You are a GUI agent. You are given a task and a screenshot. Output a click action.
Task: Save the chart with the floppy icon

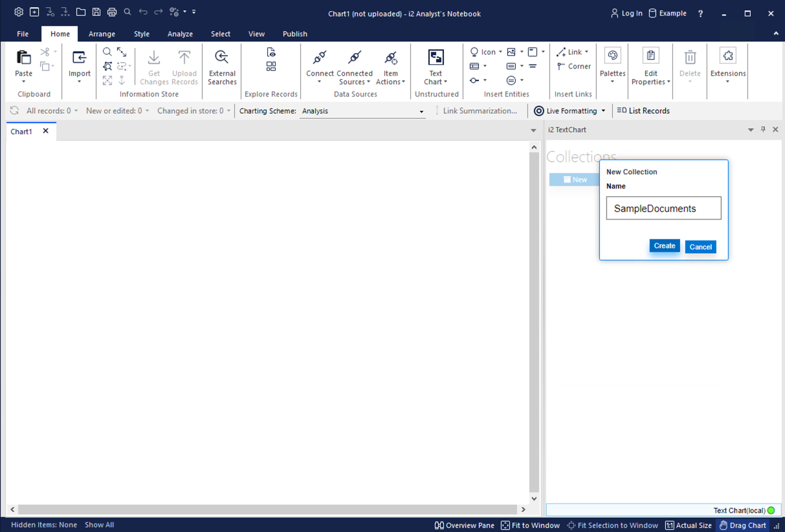point(96,12)
